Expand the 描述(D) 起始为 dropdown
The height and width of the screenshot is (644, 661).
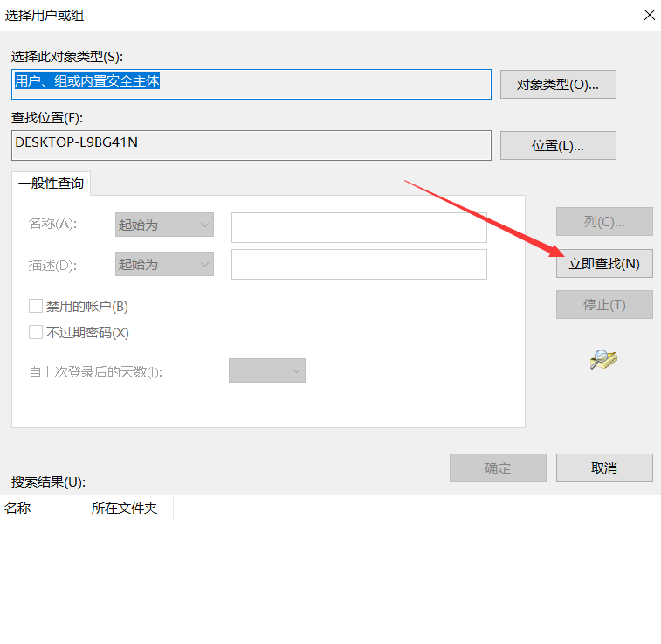[x=164, y=264]
